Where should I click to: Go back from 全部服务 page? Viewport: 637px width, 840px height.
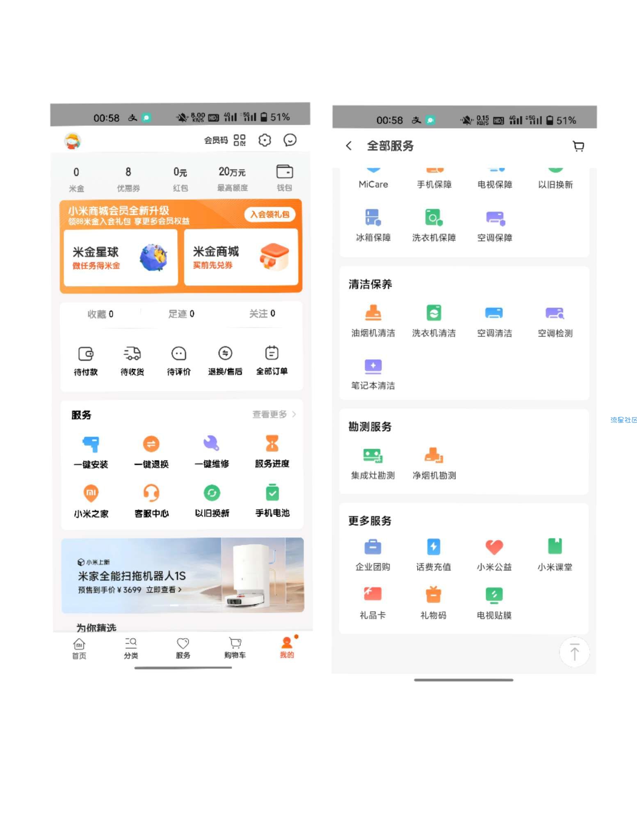[349, 146]
